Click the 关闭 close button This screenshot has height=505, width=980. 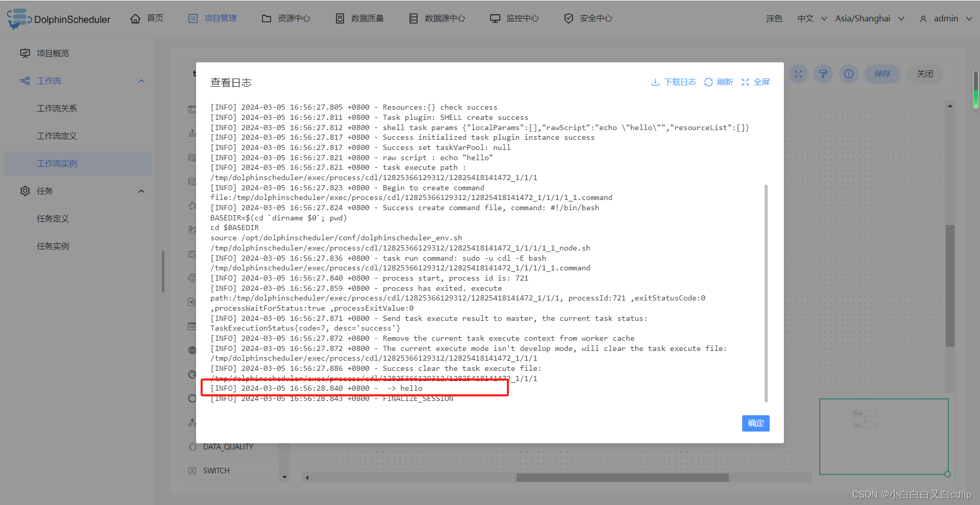point(925,74)
